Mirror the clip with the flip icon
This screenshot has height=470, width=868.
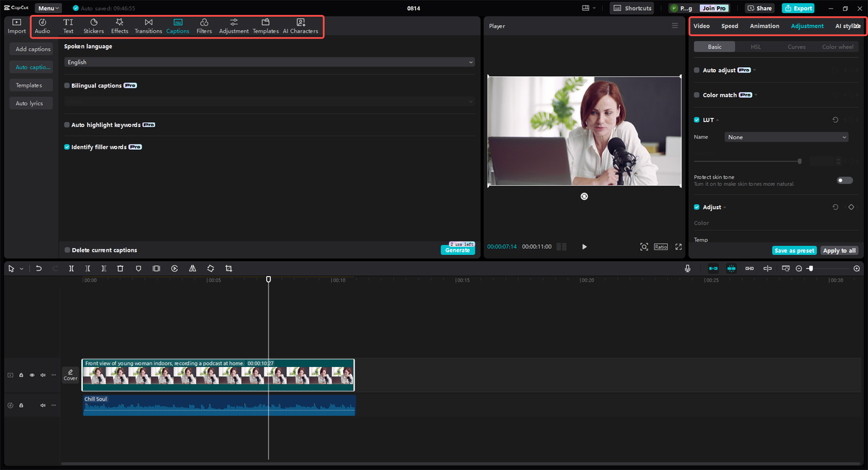[193, 269]
